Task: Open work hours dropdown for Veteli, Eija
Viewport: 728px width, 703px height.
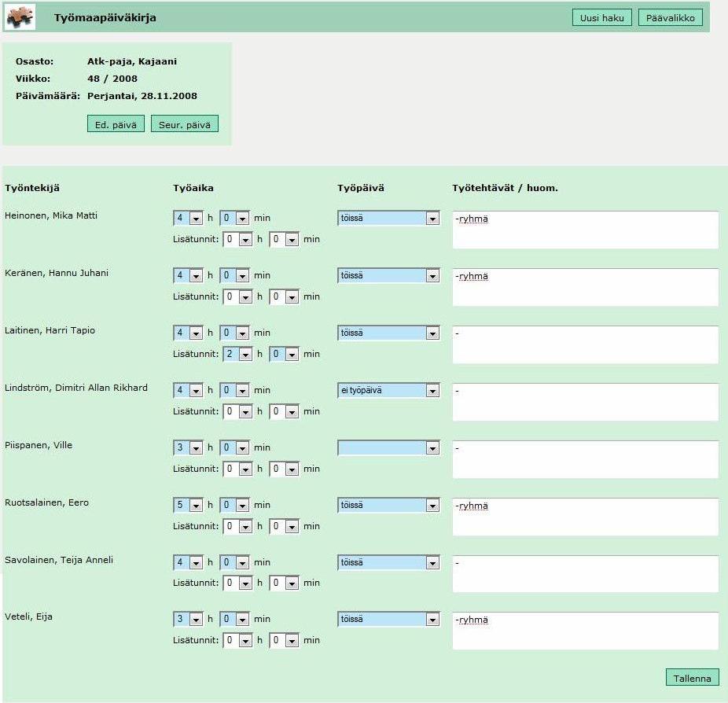Action: pos(188,619)
